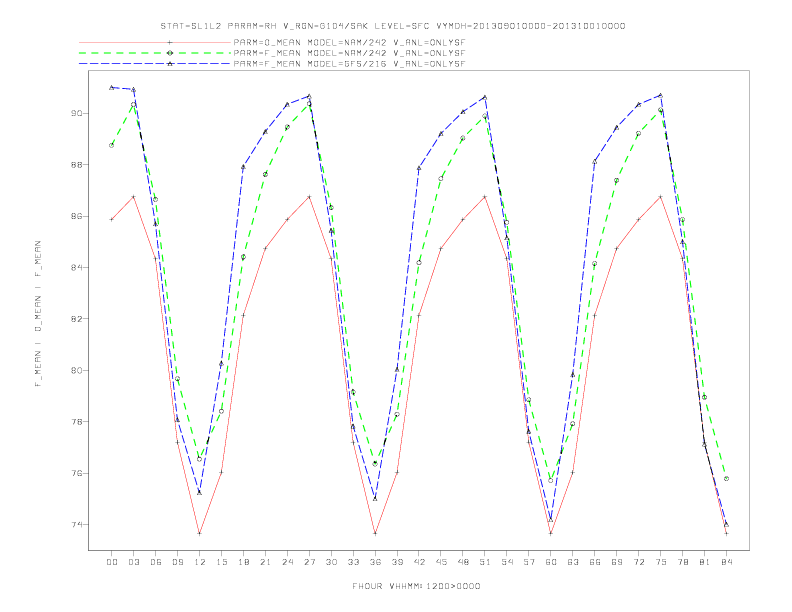This screenshot has height=612, width=792.
Task: Click the x-axis tick label 72
Action: coord(639,562)
